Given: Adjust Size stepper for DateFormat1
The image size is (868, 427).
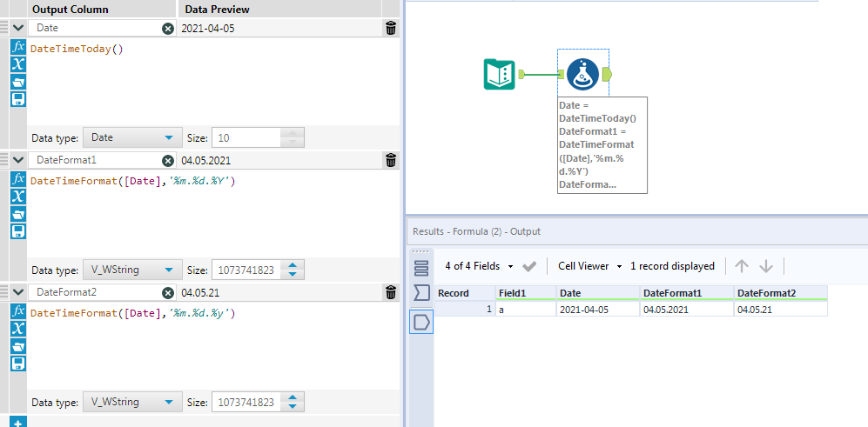Looking at the screenshot, I should click(293, 270).
